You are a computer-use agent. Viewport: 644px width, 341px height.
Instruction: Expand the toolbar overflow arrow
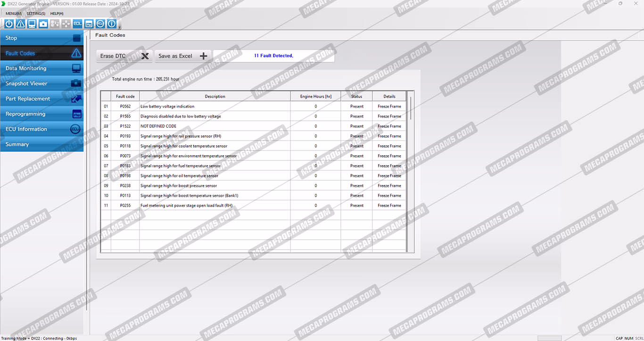pos(120,27)
